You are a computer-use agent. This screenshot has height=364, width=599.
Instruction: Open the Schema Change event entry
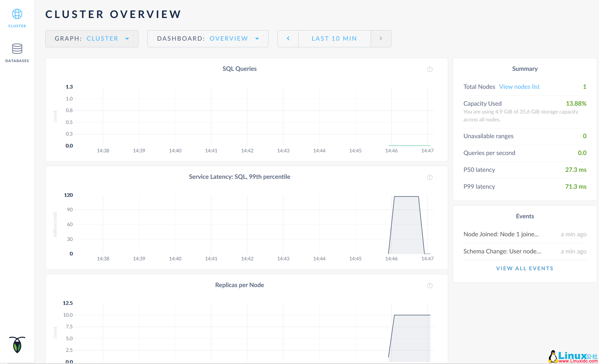coord(502,251)
